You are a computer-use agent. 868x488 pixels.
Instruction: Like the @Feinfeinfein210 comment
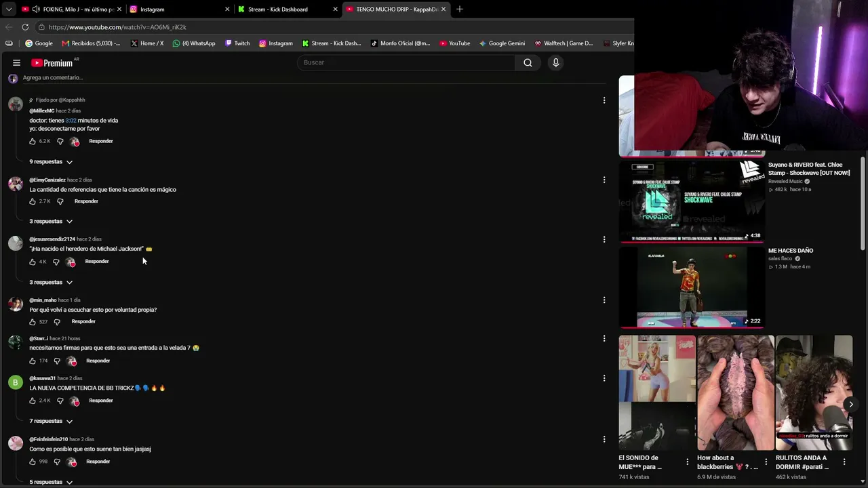[33, 462]
